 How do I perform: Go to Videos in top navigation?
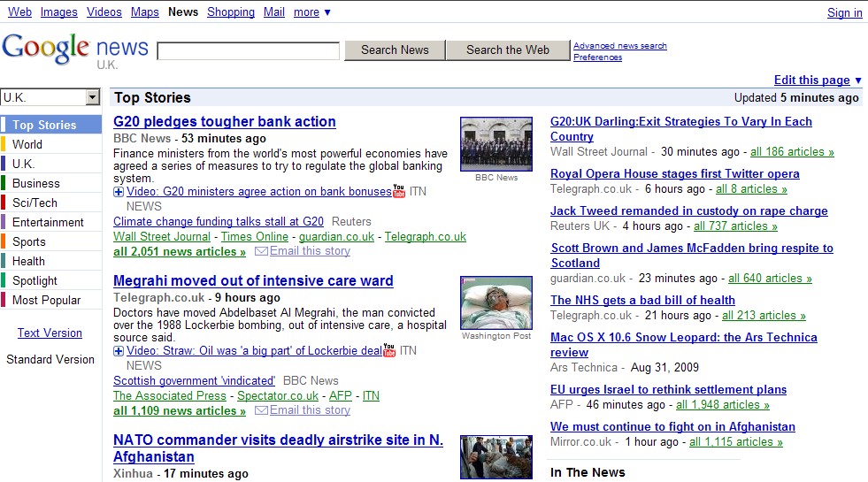[x=104, y=11]
